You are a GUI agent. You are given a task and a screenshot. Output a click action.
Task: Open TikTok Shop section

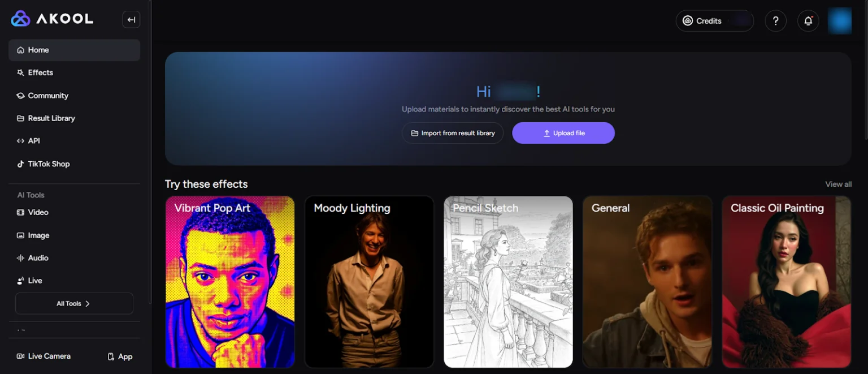click(x=49, y=164)
